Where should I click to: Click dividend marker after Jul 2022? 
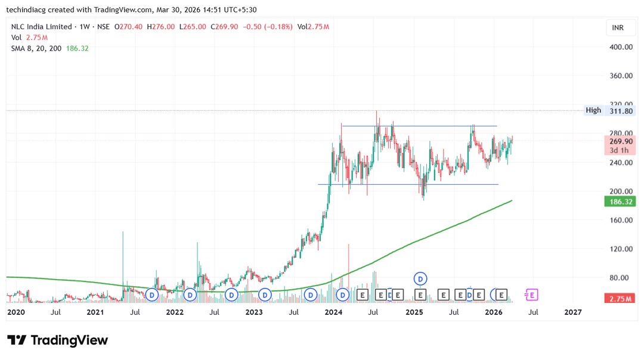231,295
